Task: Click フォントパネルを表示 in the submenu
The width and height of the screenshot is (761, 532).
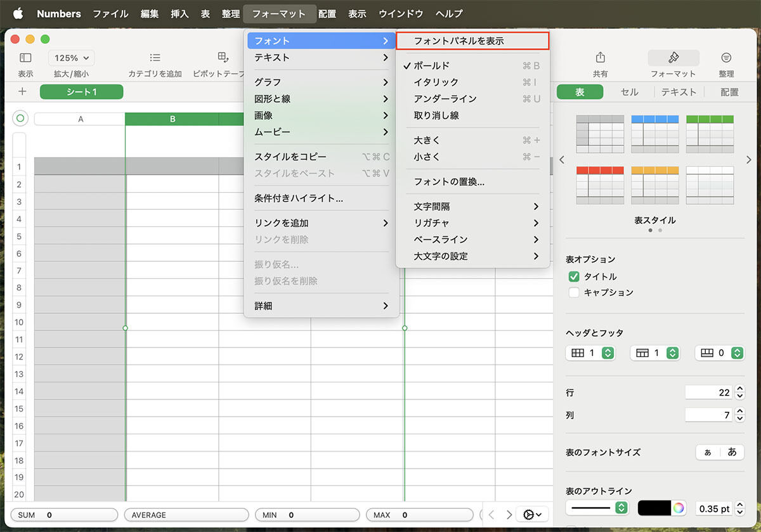Action: (472, 41)
